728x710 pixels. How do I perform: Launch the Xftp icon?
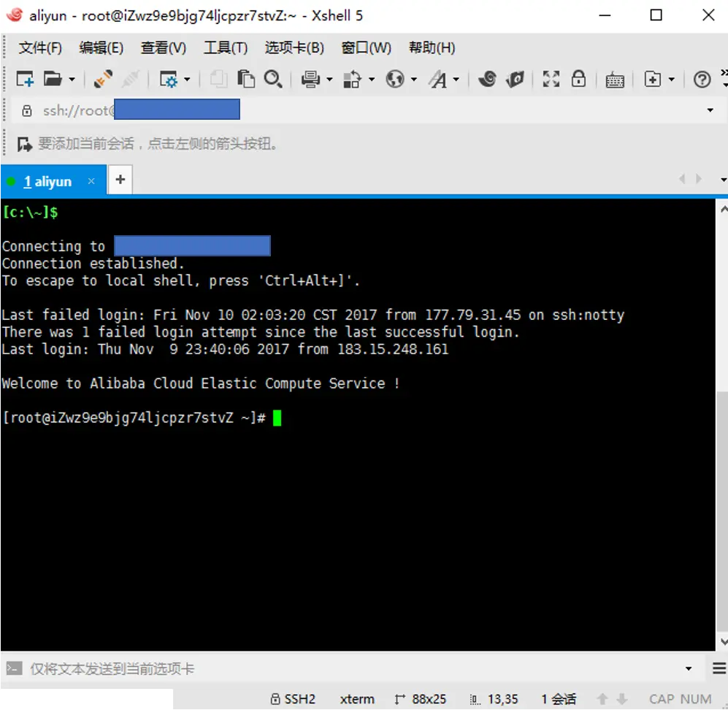(488, 80)
